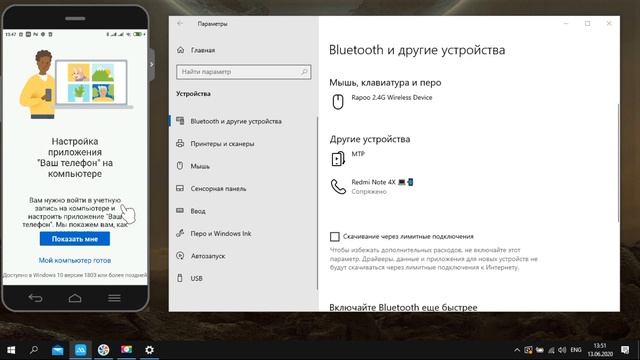Image resolution: width=640 pixels, height=360 pixels.
Task: Tap the Показать мне button on phone
Action: click(x=75, y=239)
